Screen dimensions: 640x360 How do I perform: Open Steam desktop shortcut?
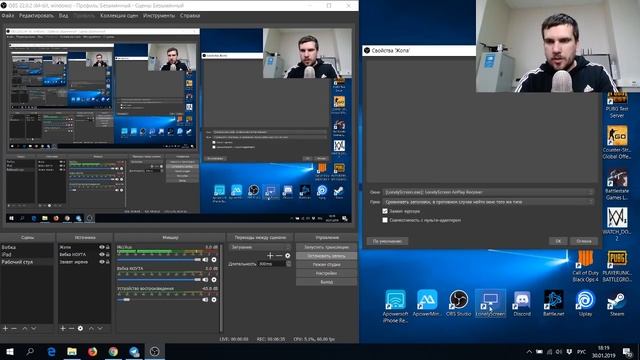(617, 303)
